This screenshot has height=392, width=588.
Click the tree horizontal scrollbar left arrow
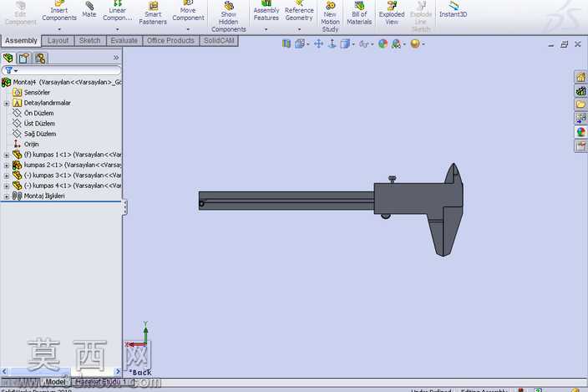(x=4, y=371)
